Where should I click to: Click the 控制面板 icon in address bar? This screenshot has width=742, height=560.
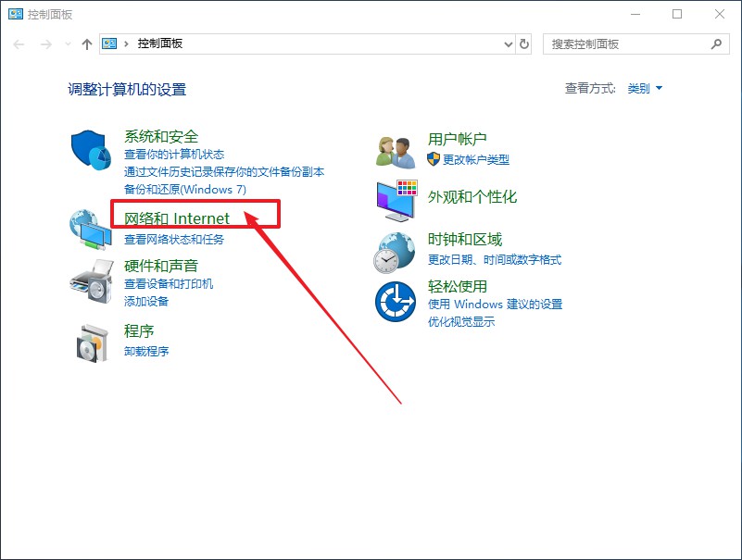pos(109,44)
